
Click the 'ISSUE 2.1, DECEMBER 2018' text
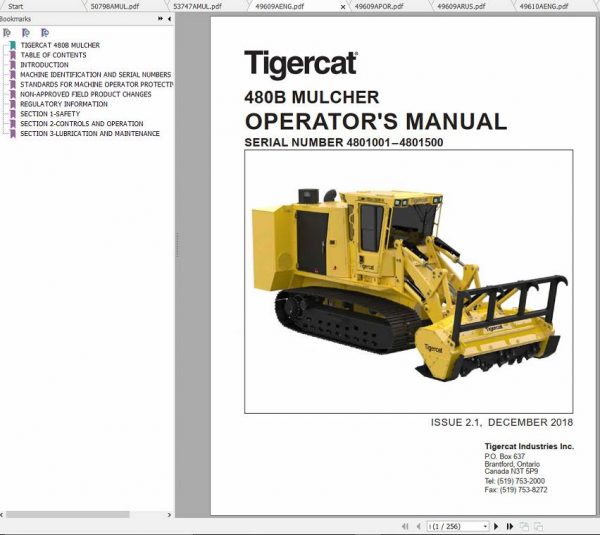502,422
